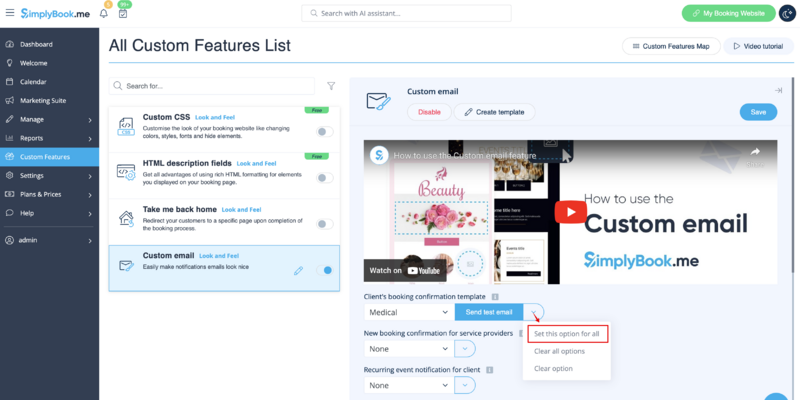Click the Watch on YouTube badge
The image size is (800, 400).
(x=405, y=270)
